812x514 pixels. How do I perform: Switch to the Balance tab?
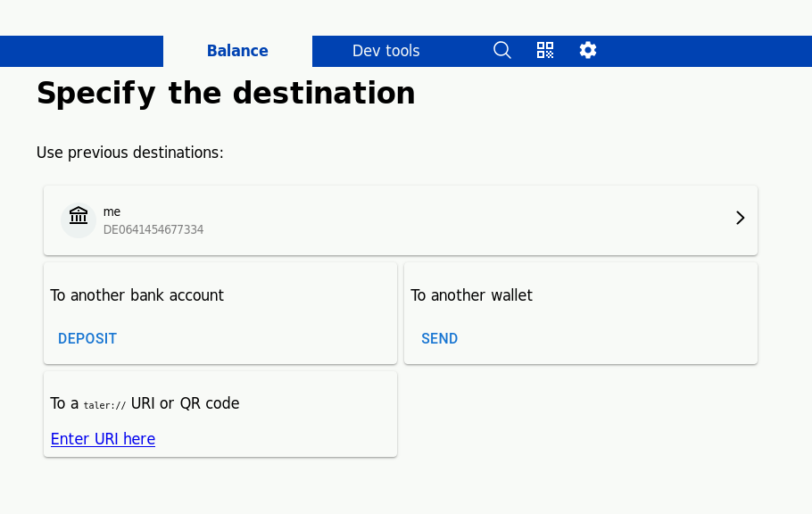click(x=237, y=51)
